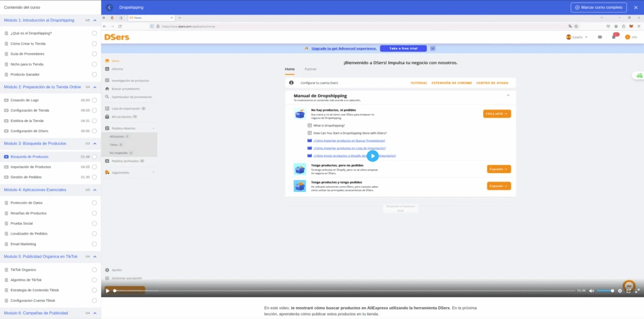This screenshot has width=644, height=319.
Task: Click Marcar como completo button
Action: [597, 8]
